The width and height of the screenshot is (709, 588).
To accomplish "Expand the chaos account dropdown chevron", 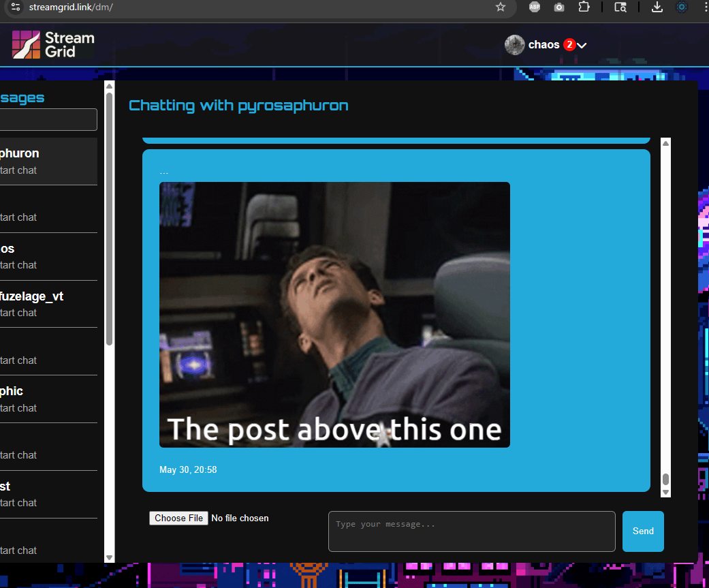I will point(582,45).
